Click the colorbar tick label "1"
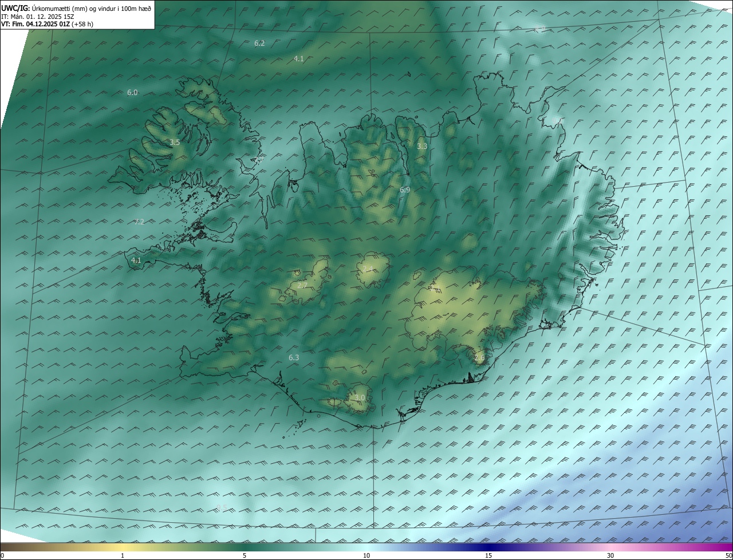Viewport: 733px width, 560px height. pos(123,555)
